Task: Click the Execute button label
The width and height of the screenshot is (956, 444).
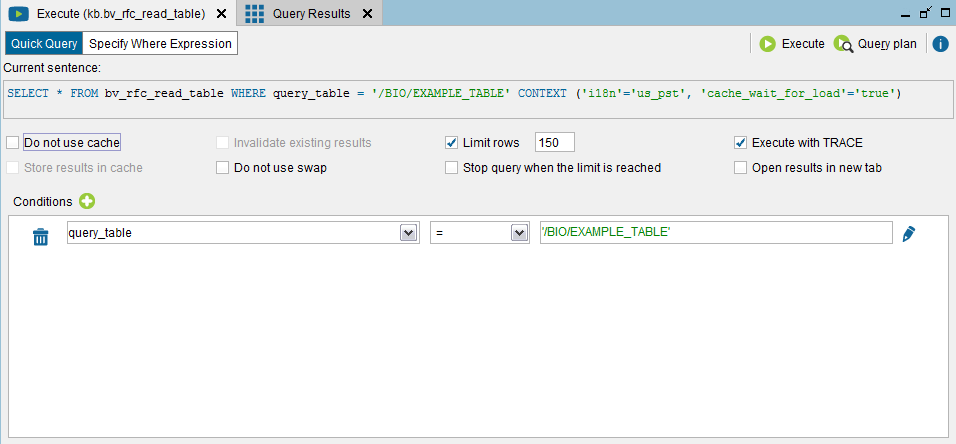Action: point(803,44)
